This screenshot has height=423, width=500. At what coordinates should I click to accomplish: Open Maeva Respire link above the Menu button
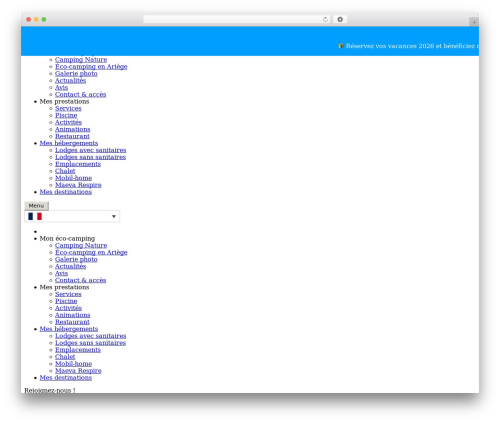[x=78, y=185]
